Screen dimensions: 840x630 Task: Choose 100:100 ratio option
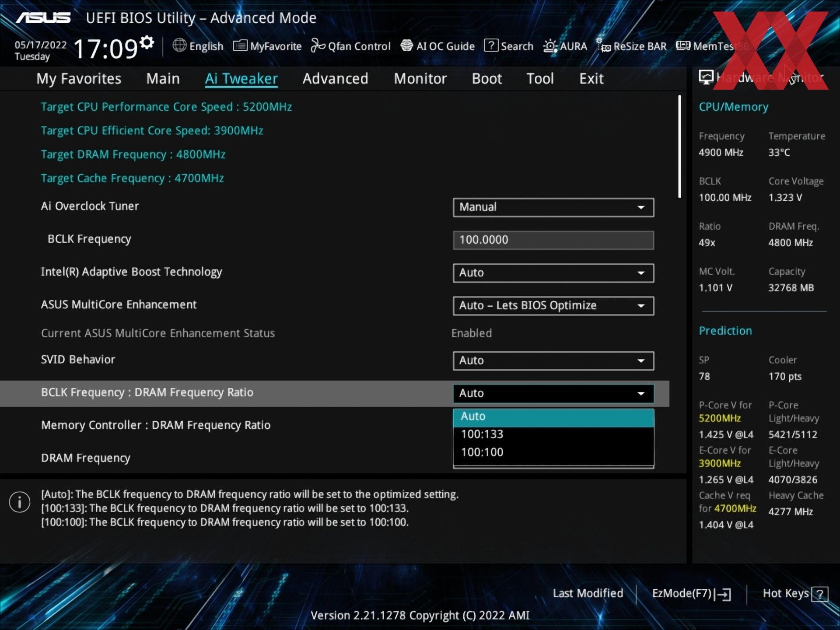[x=482, y=452]
